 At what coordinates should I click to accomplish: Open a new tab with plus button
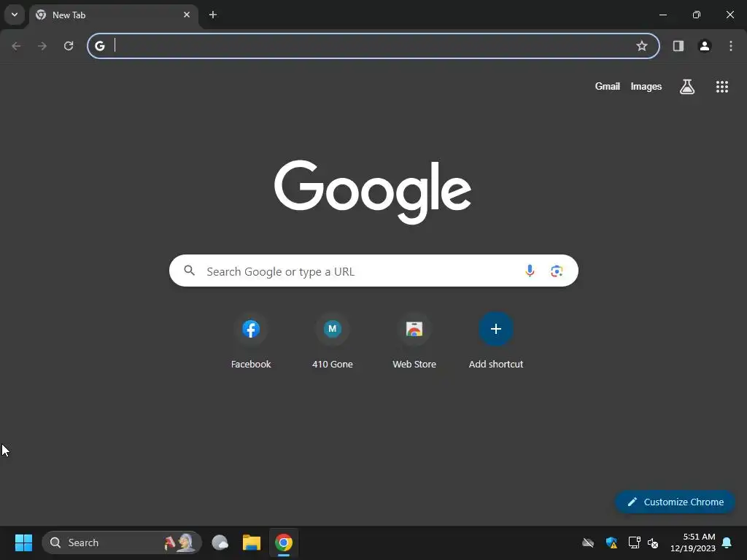213,15
